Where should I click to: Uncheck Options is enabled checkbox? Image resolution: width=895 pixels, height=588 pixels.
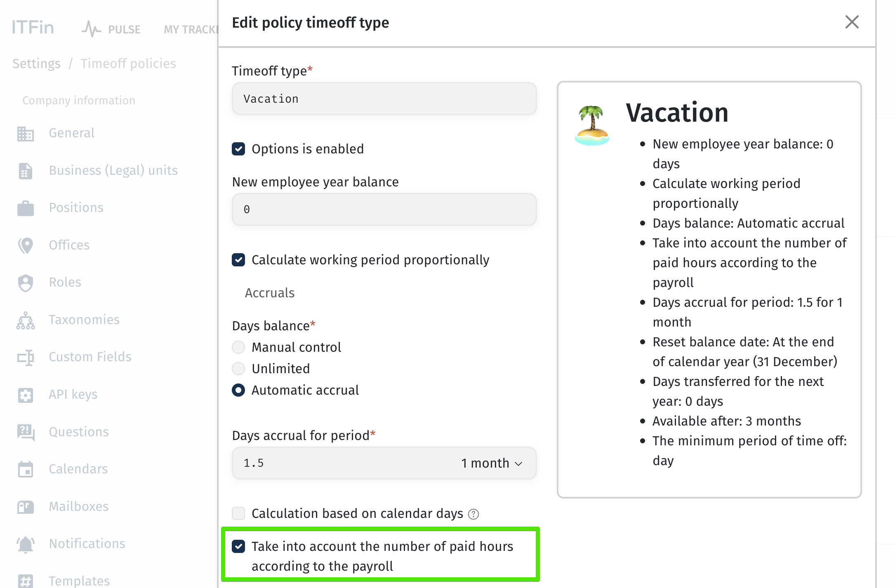(238, 149)
